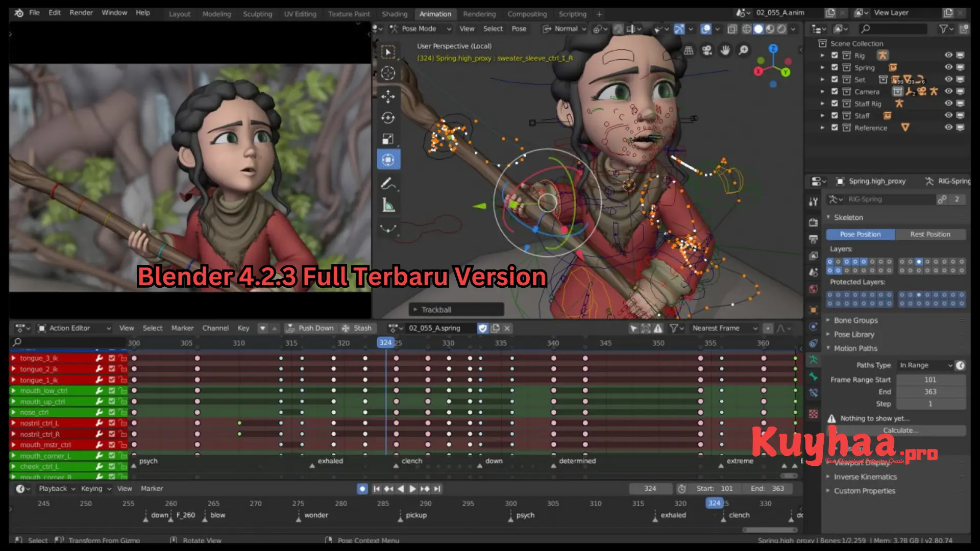Image resolution: width=980 pixels, height=551 pixels.
Task: Unlink the 02_055_A.spring action
Action: (x=507, y=328)
